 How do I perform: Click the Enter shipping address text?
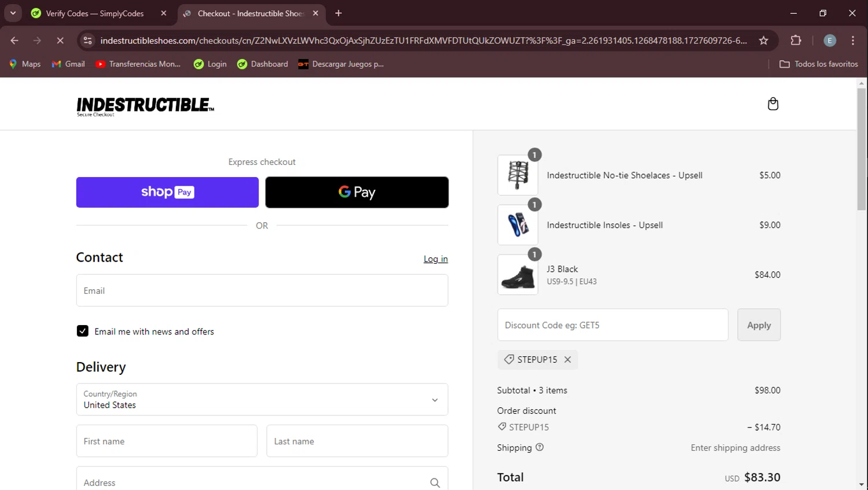point(735,448)
